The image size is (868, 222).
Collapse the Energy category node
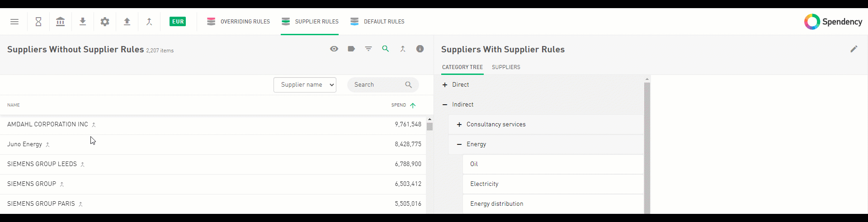(x=459, y=144)
